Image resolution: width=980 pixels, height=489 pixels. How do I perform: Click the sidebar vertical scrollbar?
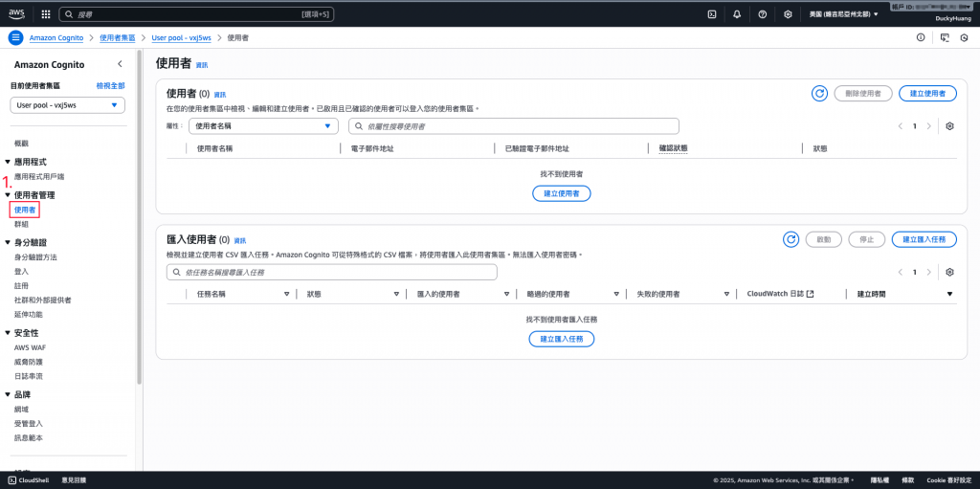click(140, 219)
